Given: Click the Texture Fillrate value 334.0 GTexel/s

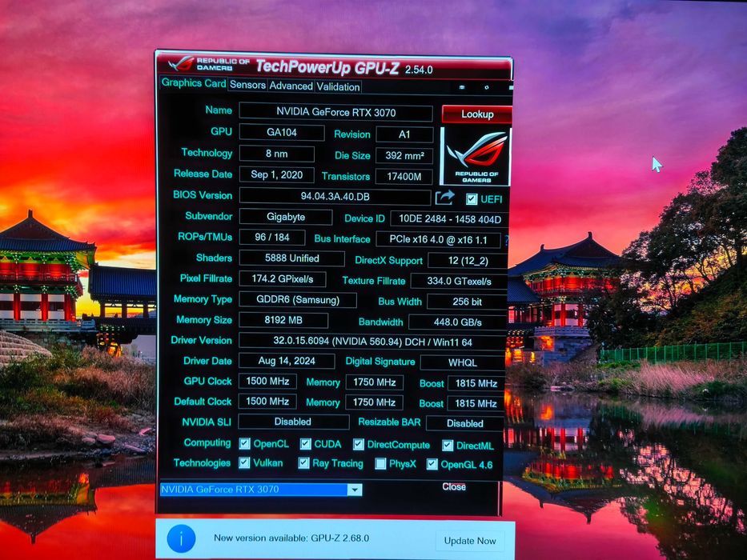Looking at the screenshot, I should coord(459,282).
